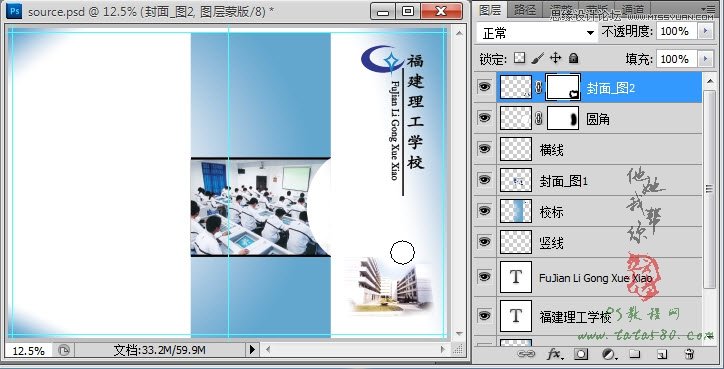Click the 文档:33.2M/59.9M status text
Image resolution: width=724 pixels, height=369 pixels.
tap(159, 350)
